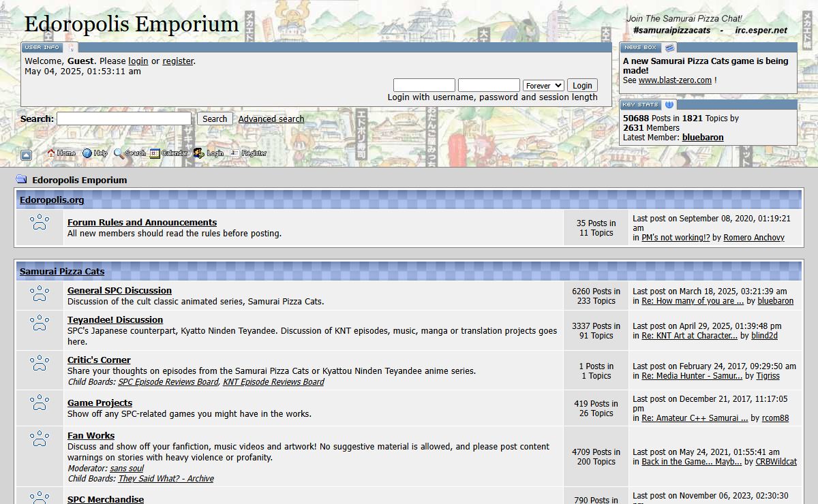Viewport: 818px width, 504px height.
Task: Open the Advanced search link
Action: tap(271, 119)
